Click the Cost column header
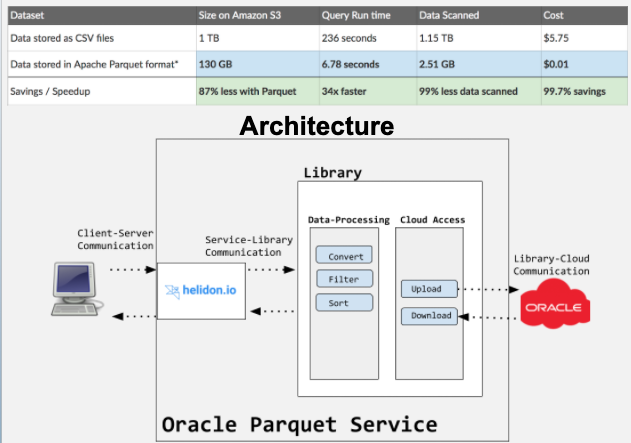This screenshot has height=443, width=631. point(584,15)
